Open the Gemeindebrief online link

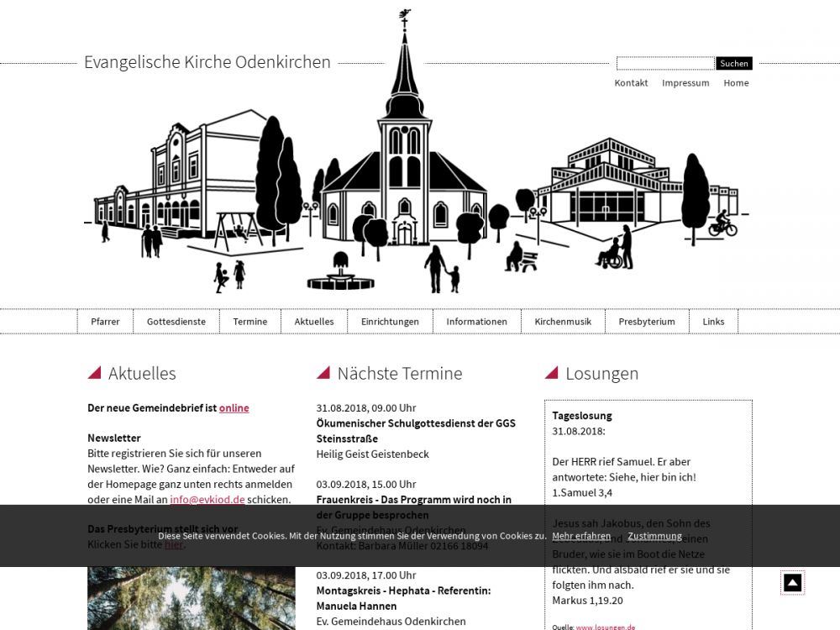click(x=234, y=408)
